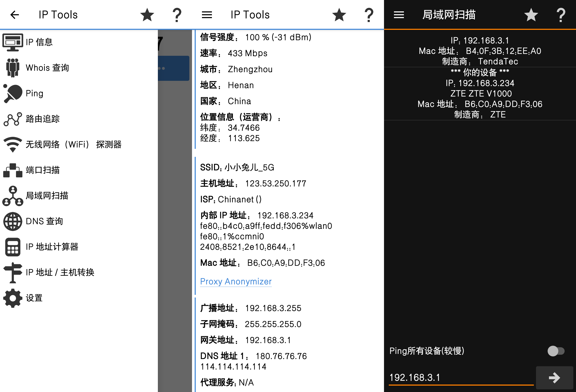
Task: Select 局域网扫描 menu entry
Action: (x=47, y=196)
